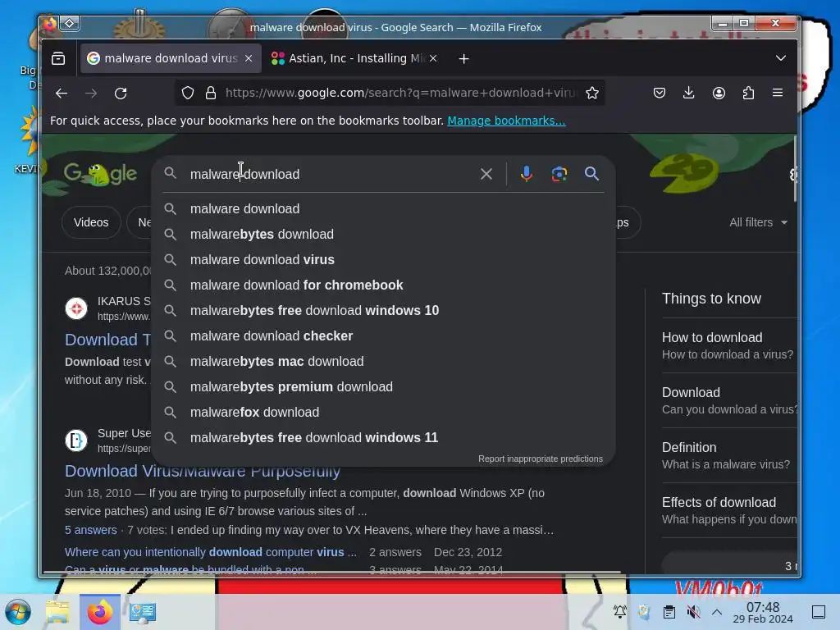Switch to malware download virus tab
This screenshot has width=840, height=630.
(x=171, y=58)
